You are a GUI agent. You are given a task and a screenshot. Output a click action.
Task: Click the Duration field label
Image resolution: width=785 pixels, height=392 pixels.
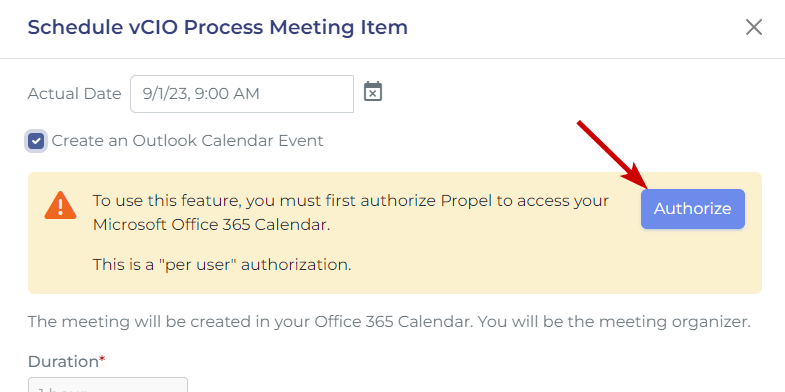pyautogui.click(x=63, y=361)
